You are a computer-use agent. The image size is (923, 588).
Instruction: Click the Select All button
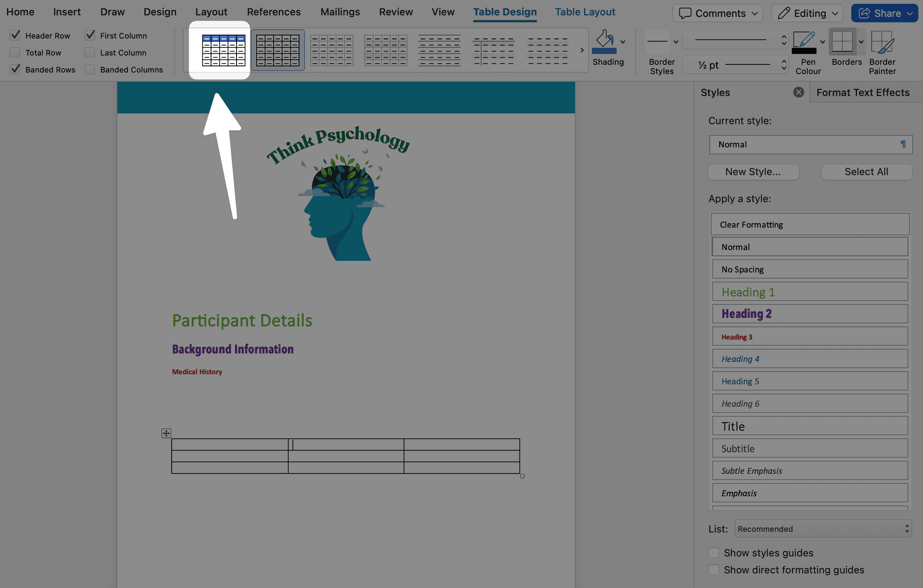click(x=866, y=172)
